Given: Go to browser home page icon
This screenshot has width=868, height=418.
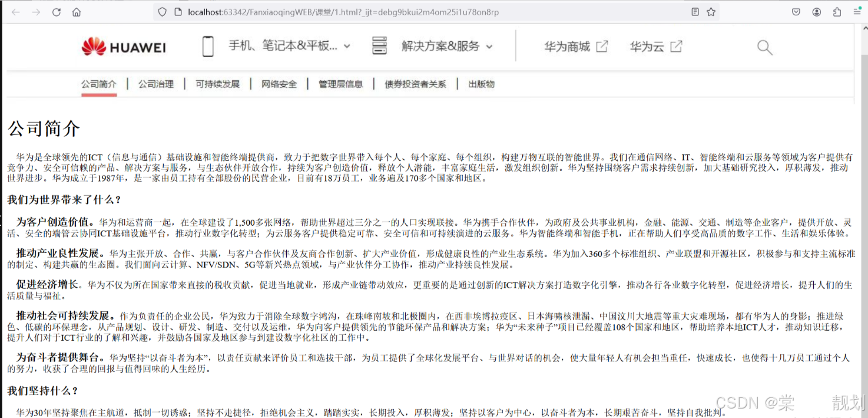Looking at the screenshot, I should point(77,12).
